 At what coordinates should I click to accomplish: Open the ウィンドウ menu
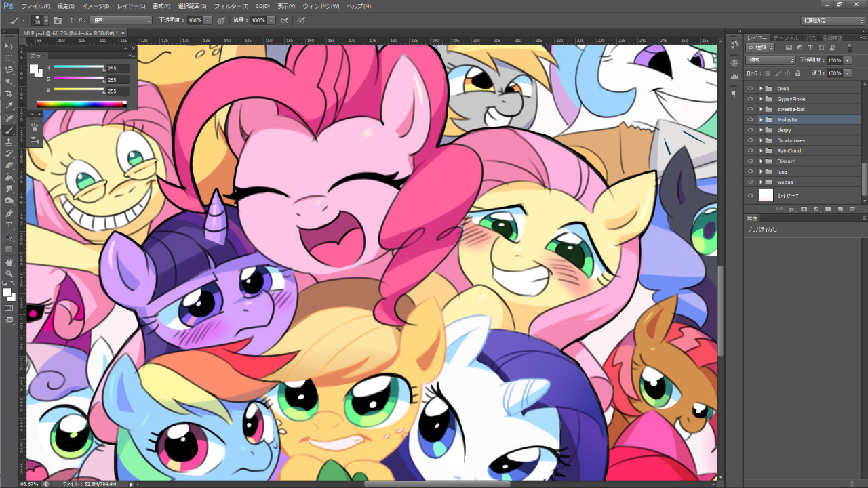[x=321, y=6]
